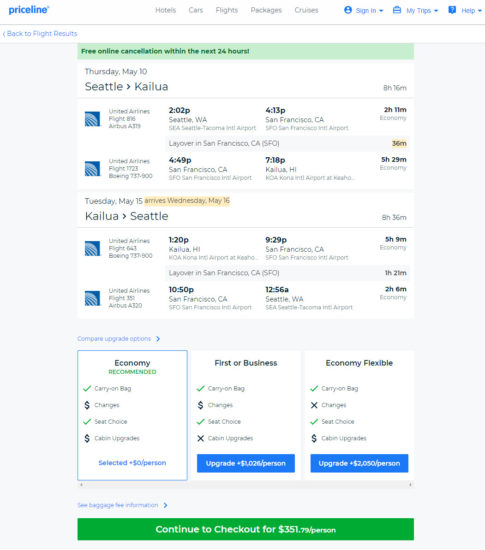Viewport: 485px width, 550px height.
Task: Click the My Trips briefcase icon
Action: 397,10
